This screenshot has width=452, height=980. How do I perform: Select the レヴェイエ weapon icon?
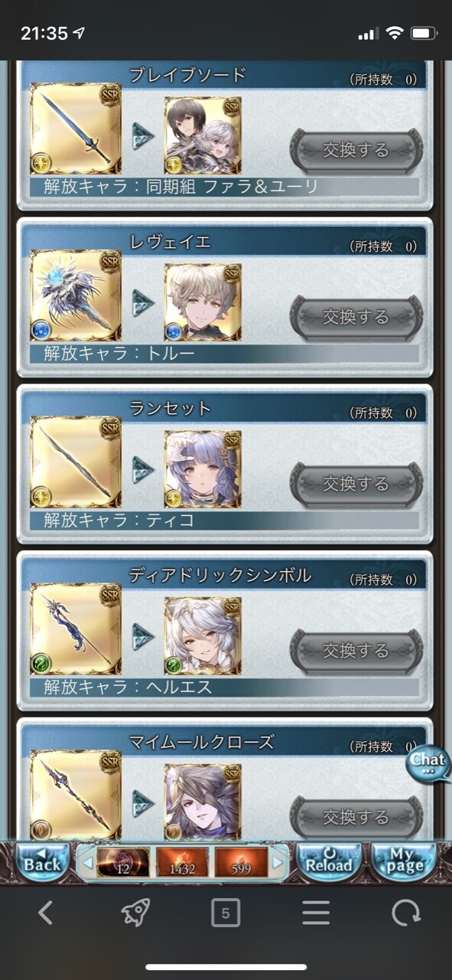(x=76, y=296)
